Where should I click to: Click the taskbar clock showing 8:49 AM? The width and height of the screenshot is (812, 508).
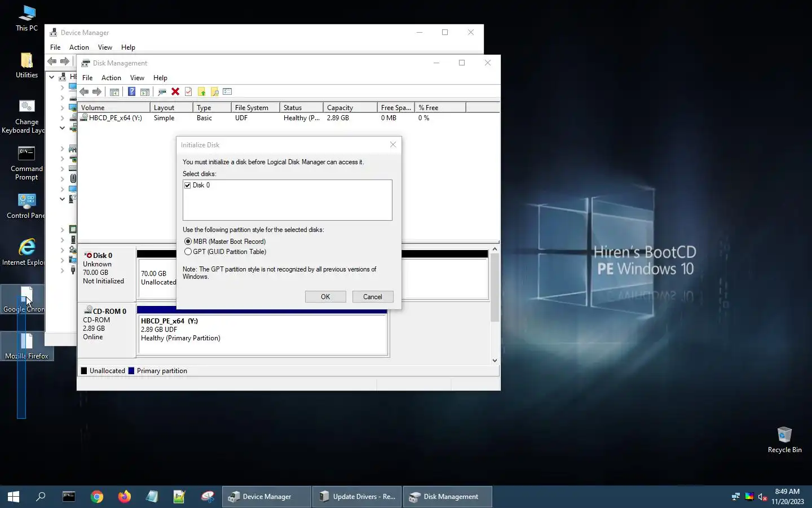[x=788, y=497]
